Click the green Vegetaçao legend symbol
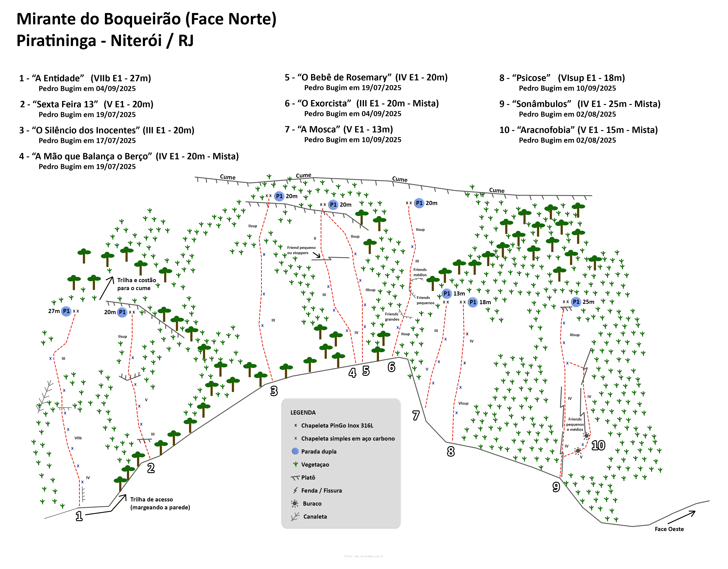Screen dimensions: 728x569 click(295, 464)
